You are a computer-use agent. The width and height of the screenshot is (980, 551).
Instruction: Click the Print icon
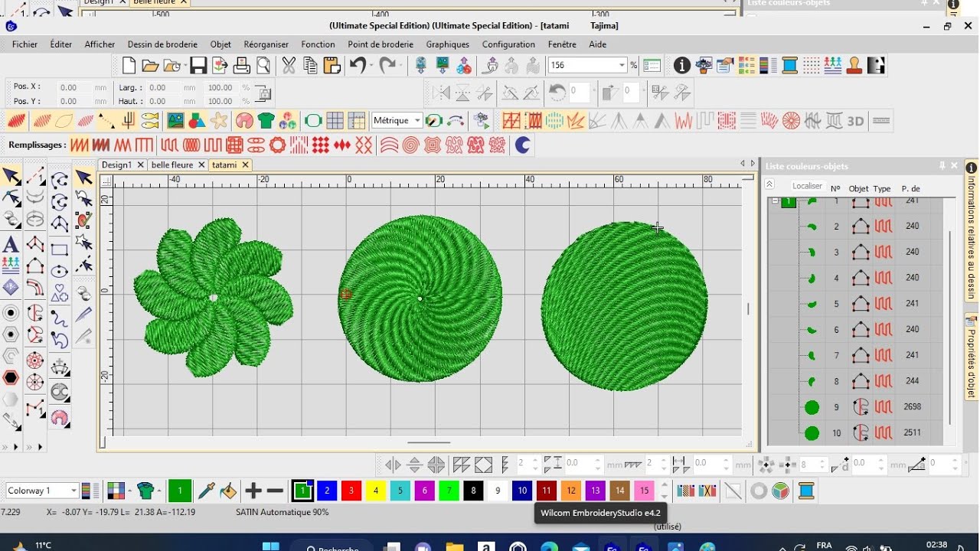241,66
